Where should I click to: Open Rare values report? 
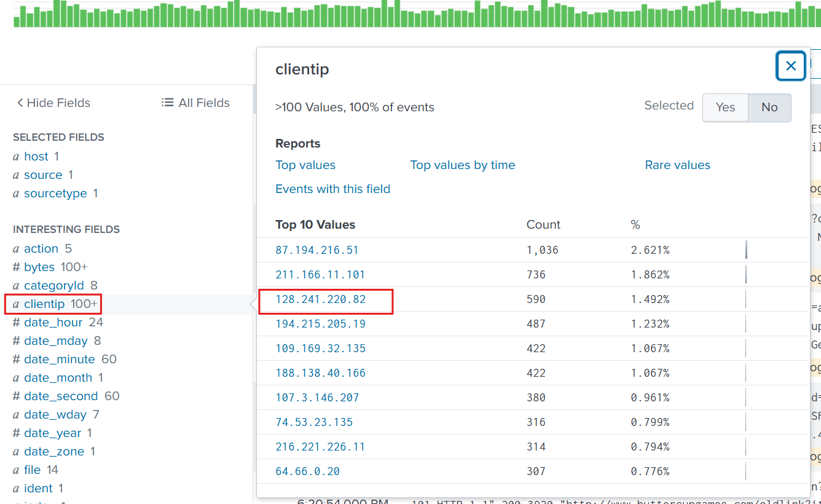(677, 165)
